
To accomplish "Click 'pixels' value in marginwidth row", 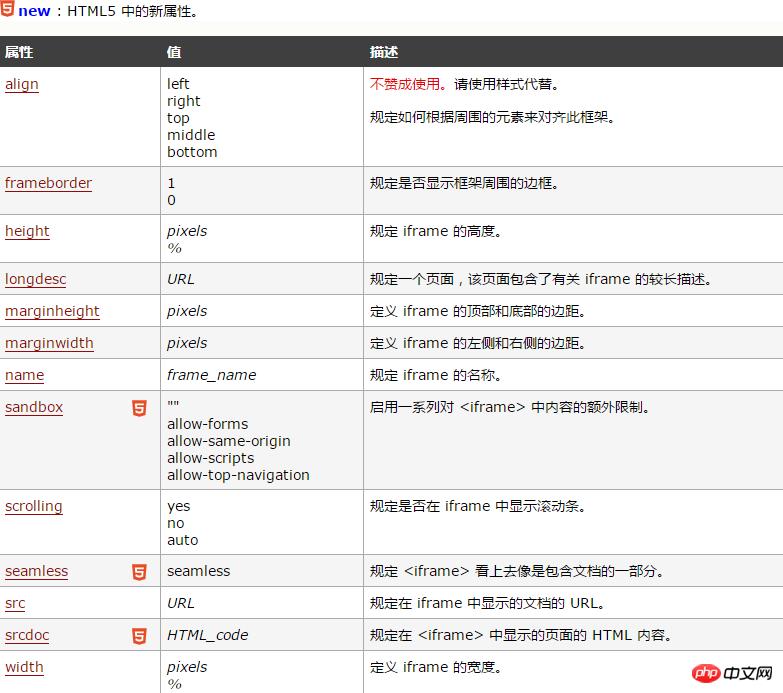I will tap(187, 343).
